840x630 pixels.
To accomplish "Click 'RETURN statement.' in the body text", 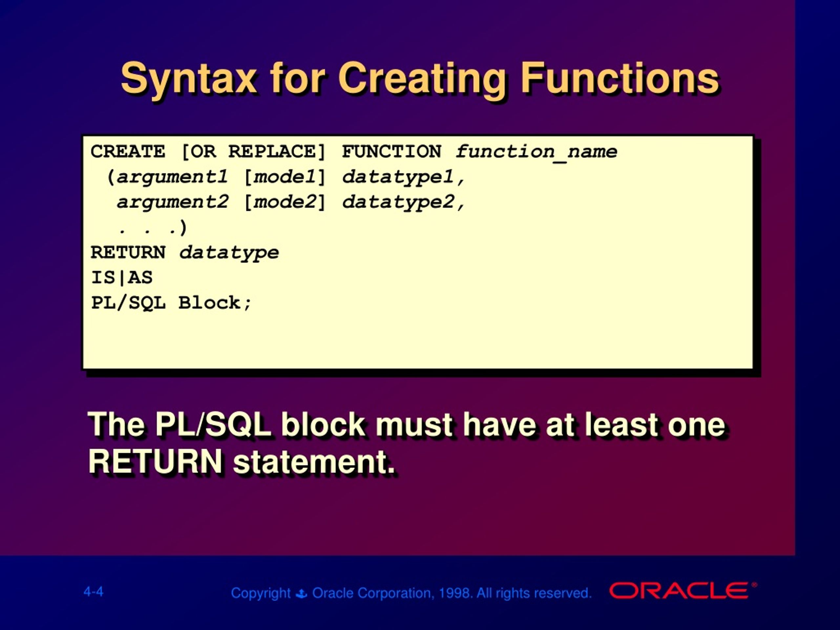I will [241, 461].
